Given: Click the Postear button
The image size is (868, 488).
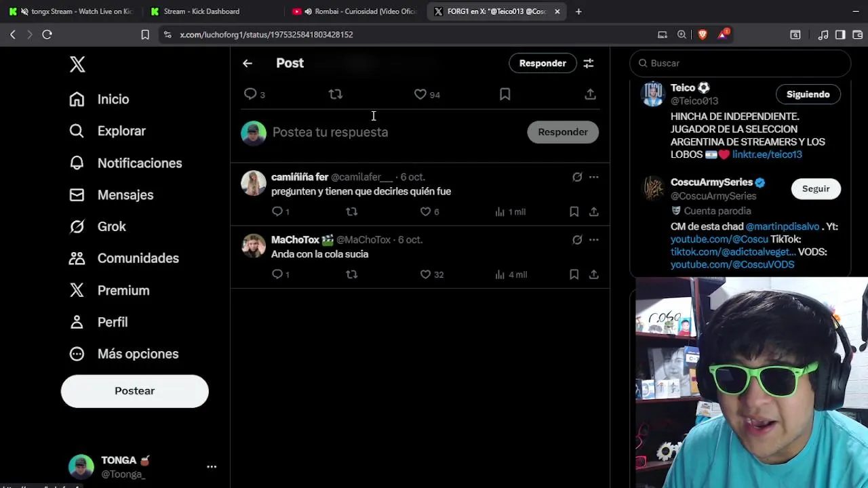Looking at the screenshot, I should click(x=134, y=391).
